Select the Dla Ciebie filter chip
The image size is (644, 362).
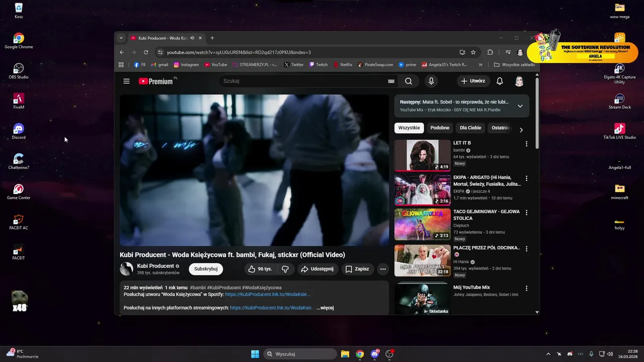point(470,128)
